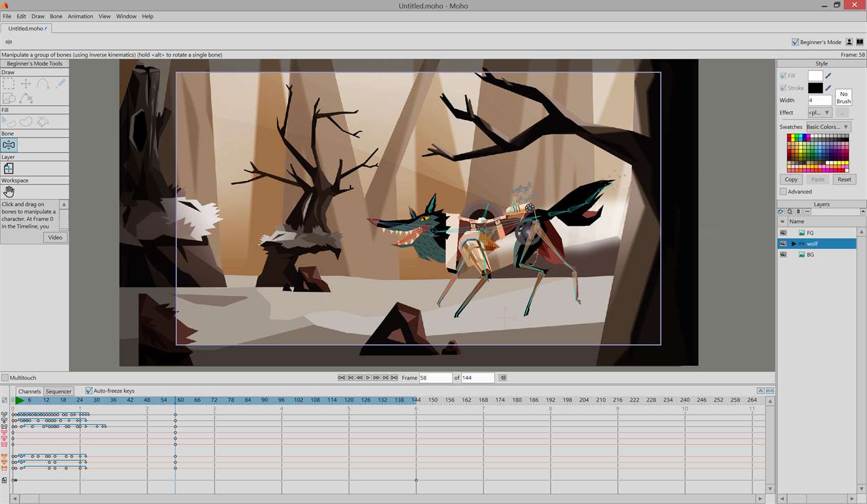Click the Delete Layer trash icon

799,212
